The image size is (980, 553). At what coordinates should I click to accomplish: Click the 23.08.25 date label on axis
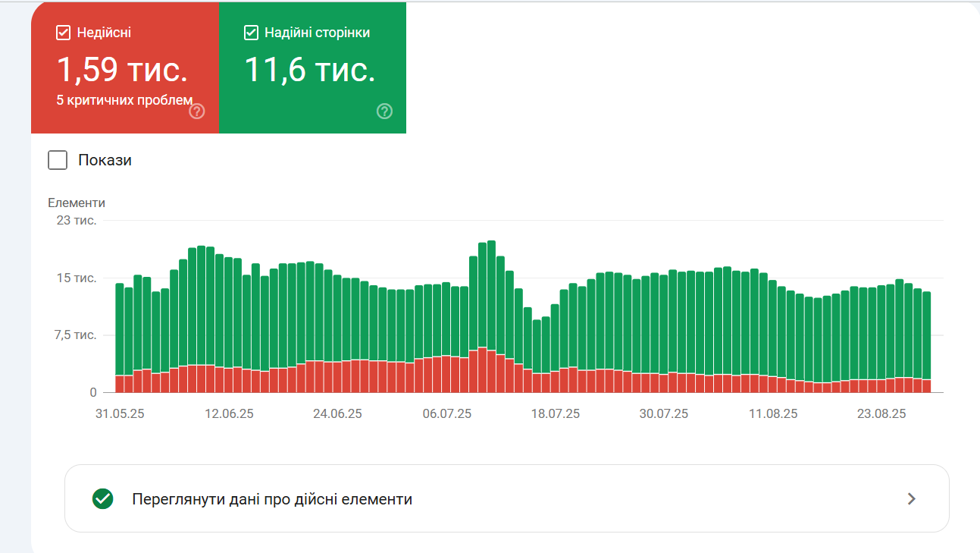click(x=881, y=413)
